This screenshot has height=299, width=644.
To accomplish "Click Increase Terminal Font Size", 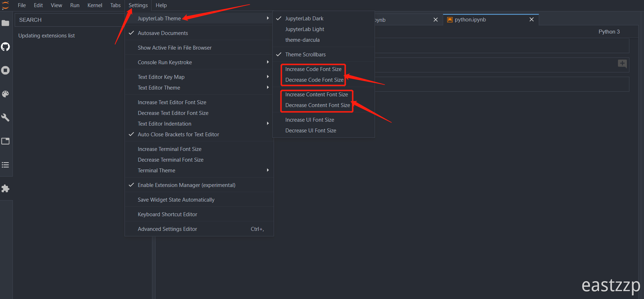I will pos(199,149).
